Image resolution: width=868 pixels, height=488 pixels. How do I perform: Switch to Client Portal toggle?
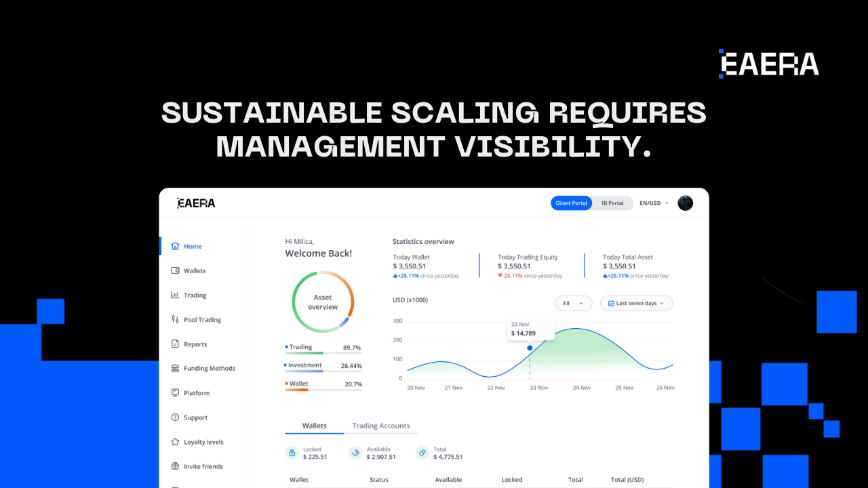(x=572, y=203)
